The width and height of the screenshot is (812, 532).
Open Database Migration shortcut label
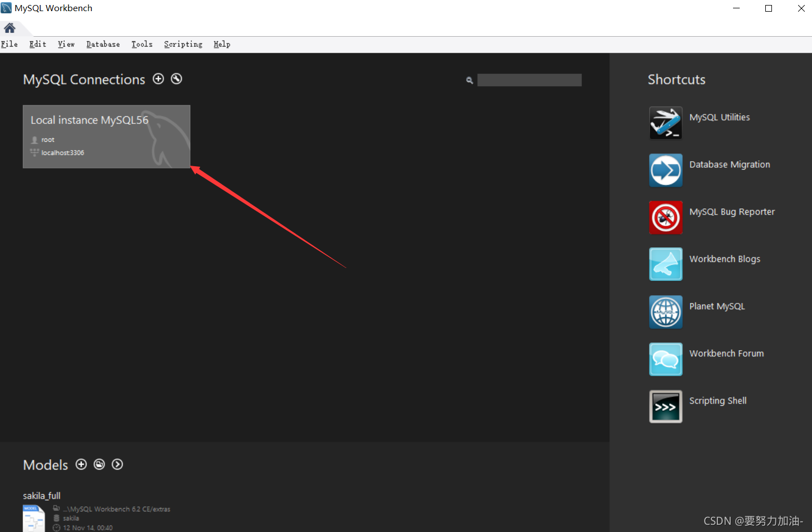[x=730, y=165]
